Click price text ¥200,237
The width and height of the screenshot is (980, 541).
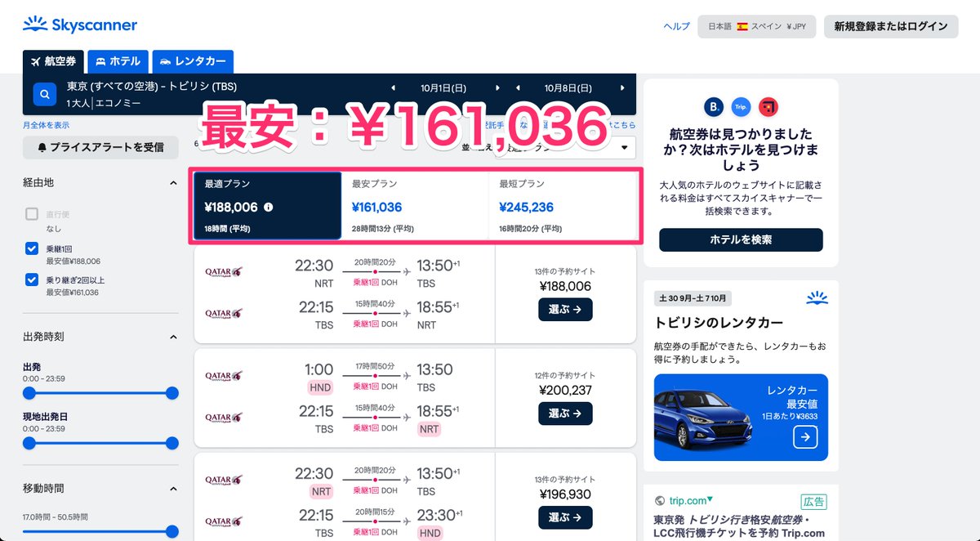point(565,390)
